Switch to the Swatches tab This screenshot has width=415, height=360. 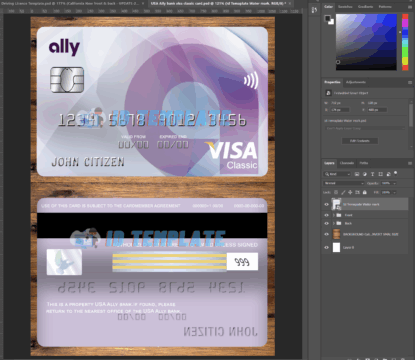[345, 7]
